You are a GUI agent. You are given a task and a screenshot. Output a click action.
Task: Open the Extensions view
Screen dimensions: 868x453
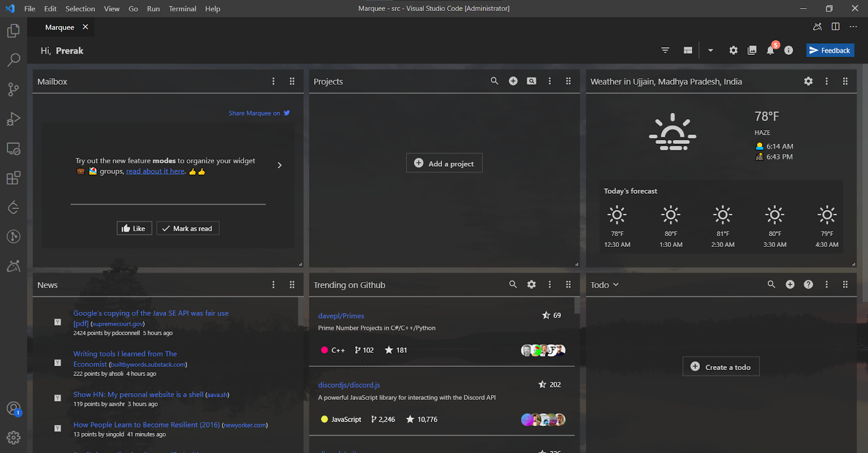[14, 178]
